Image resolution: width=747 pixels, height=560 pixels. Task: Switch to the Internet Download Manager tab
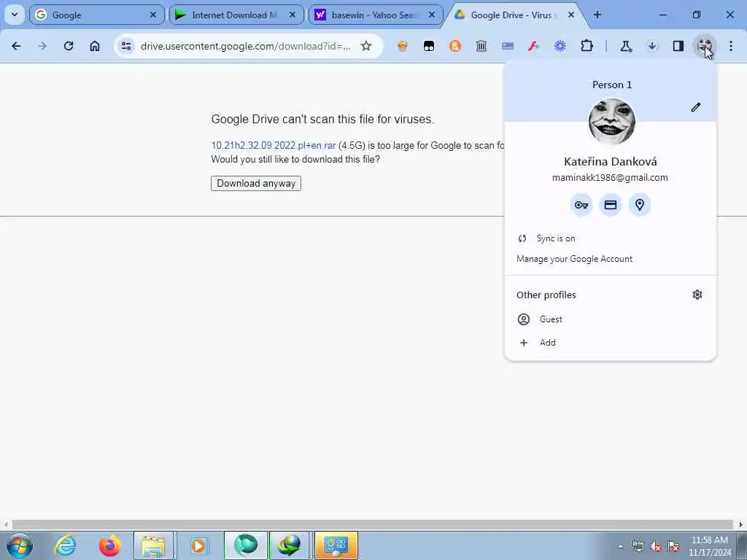pyautogui.click(x=236, y=15)
